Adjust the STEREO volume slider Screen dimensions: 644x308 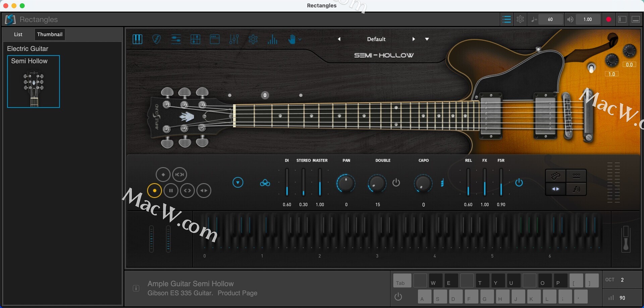(x=304, y=182)
